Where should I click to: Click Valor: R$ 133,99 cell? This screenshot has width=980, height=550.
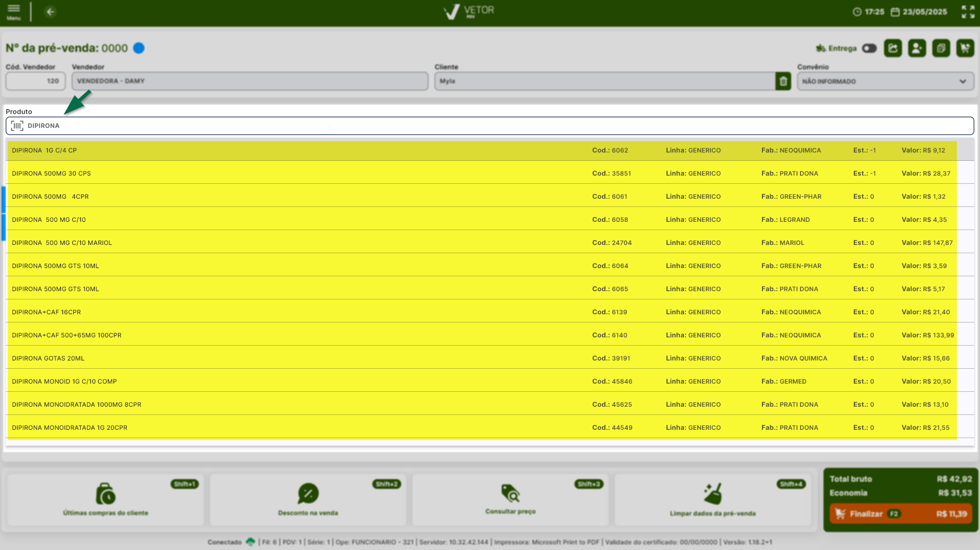tap(928, 335)
